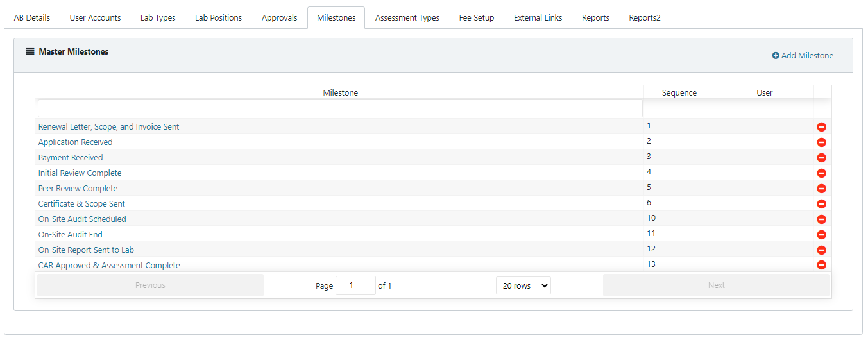Switch to the Lab Types tab
The width and height of the screenshot is (868, 340).
158,18
